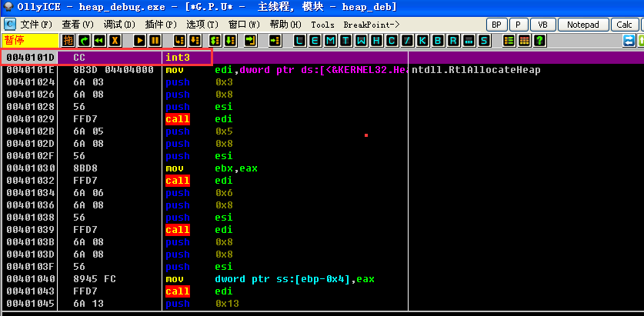Show the Call stack (K) window icon
Viewport: 644px width, 316px height.
422,40
